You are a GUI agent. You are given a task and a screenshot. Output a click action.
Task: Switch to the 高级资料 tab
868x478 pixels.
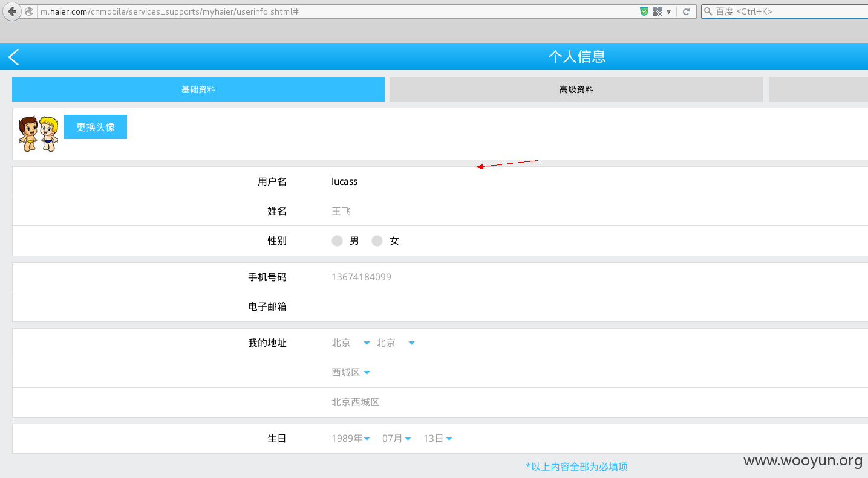[576, 89]
